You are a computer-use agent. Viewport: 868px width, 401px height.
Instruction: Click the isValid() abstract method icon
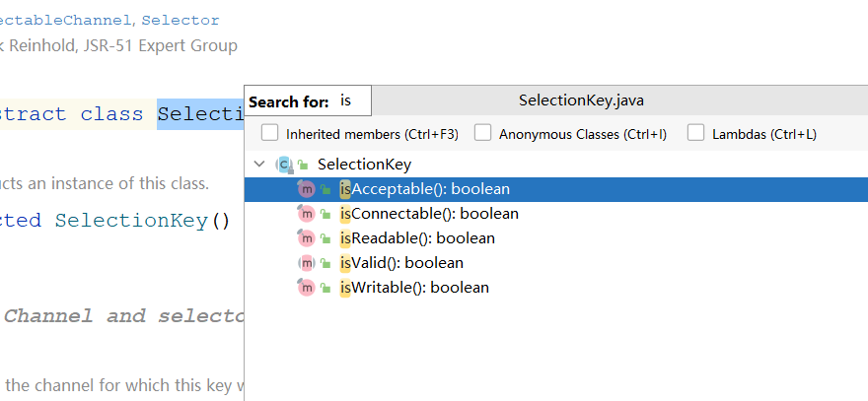[306, 263]
